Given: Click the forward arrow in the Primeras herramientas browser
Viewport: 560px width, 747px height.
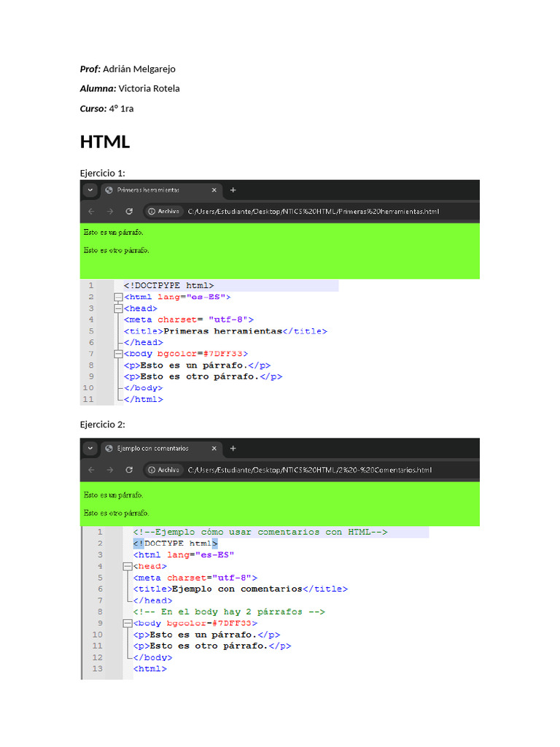Looking at the screenshot, I should (x=110, y=211).
